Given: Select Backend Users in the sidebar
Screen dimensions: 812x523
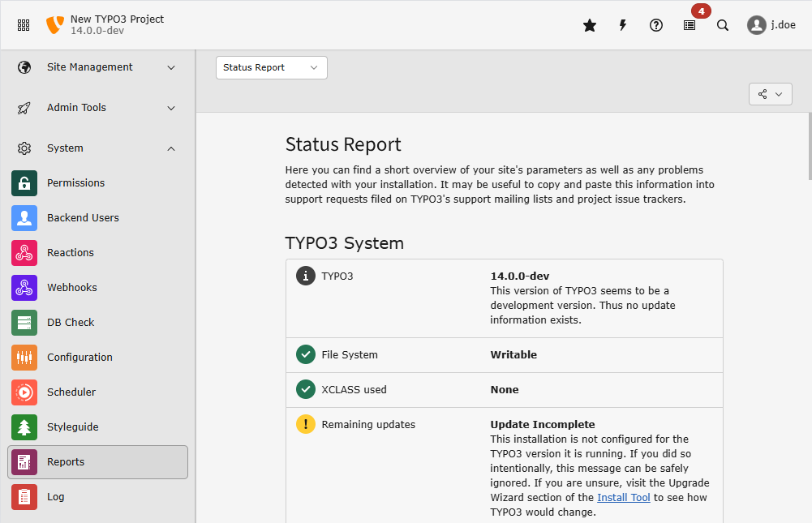Looking at the screenshot, I should click(x=83, y=218).
